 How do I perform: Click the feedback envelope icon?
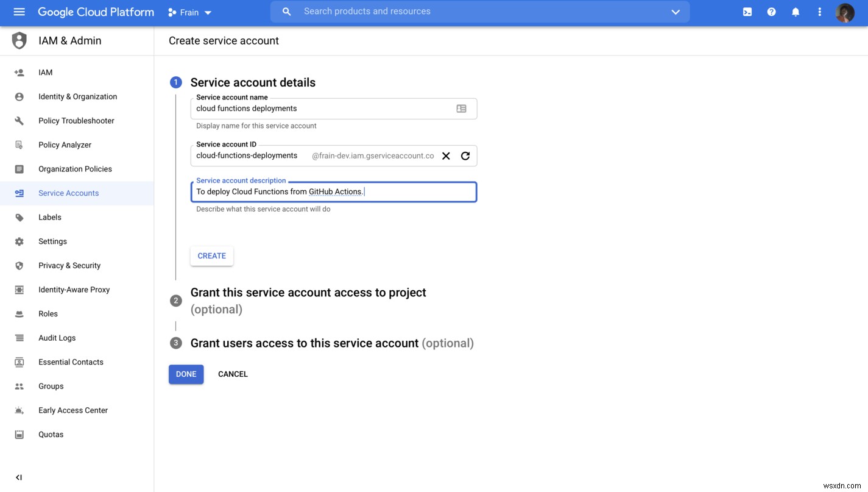click(x=747, y=12)
